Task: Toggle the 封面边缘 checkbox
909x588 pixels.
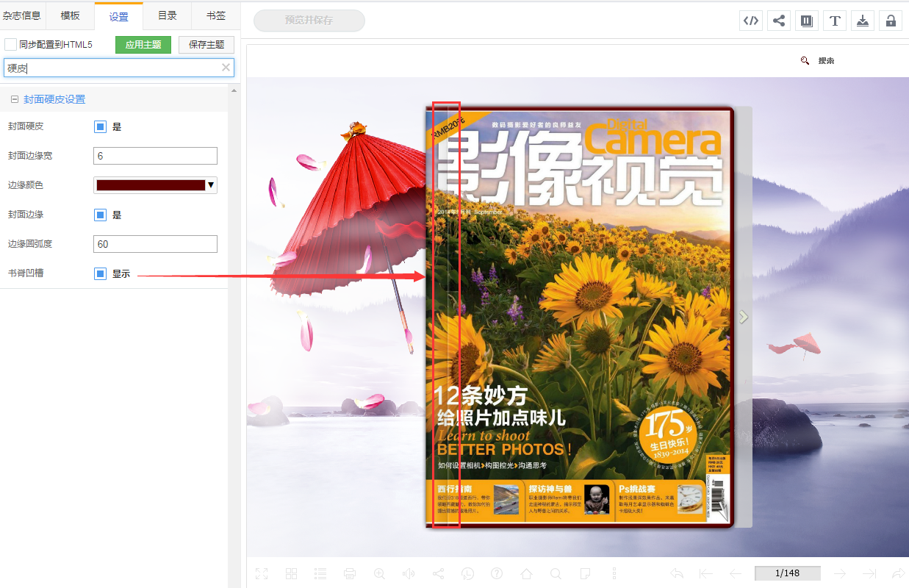Action: pos(101,215)
